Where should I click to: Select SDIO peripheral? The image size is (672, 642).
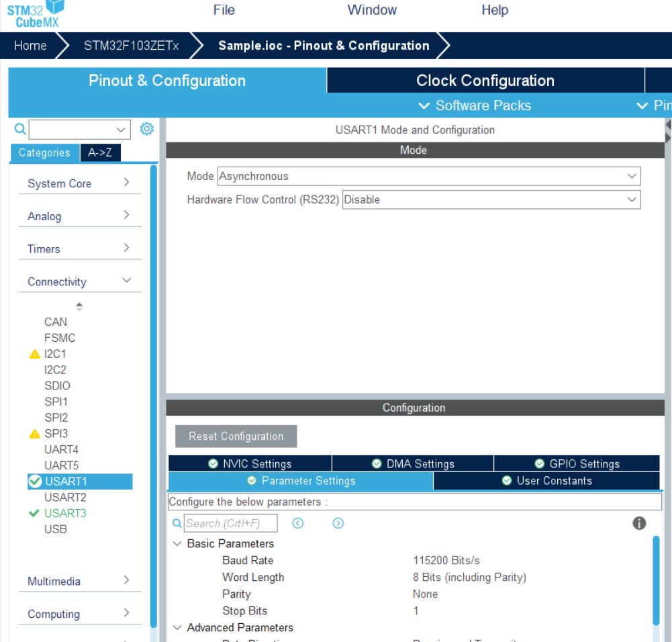[x=57, y=385]
